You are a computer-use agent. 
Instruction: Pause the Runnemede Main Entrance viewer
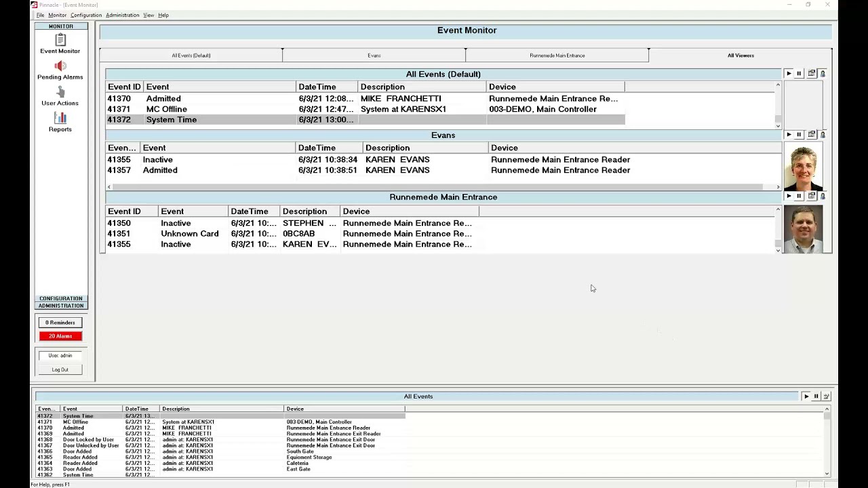(x=800, y=197)
